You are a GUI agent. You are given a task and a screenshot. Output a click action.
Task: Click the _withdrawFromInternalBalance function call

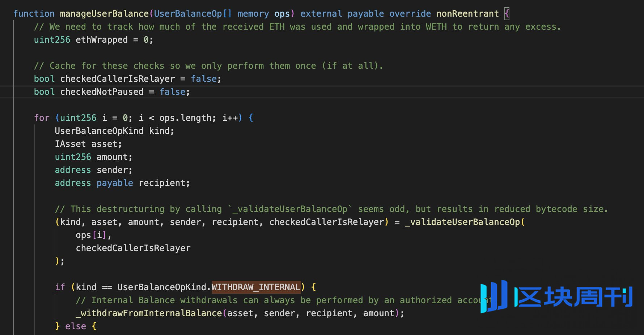pos(148,313)
